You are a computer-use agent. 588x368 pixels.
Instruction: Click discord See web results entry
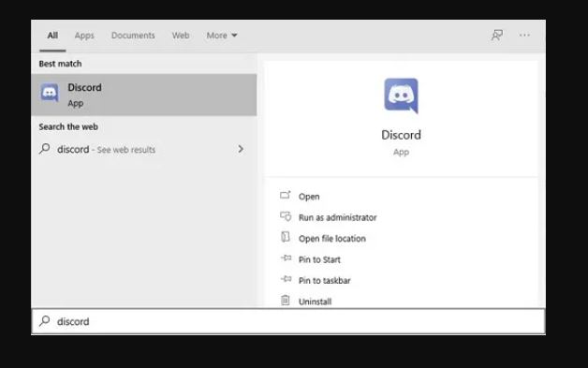click(x=144, y=149)
